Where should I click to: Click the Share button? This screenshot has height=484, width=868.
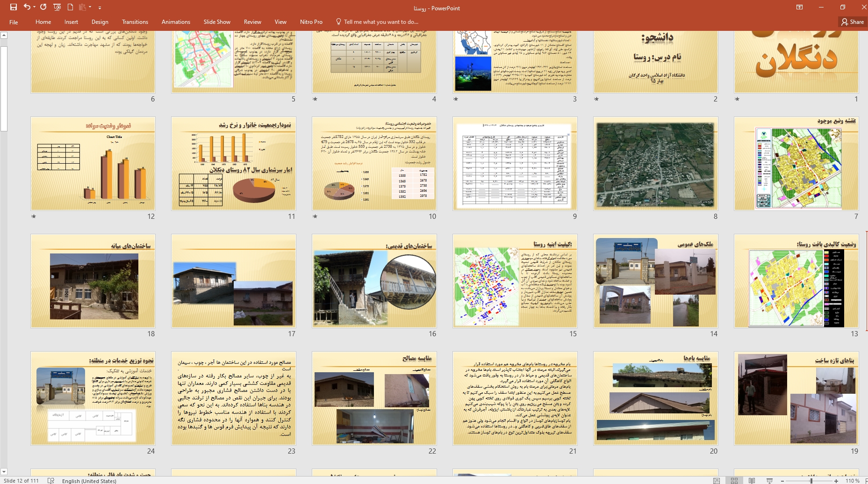tap(853, 22)
